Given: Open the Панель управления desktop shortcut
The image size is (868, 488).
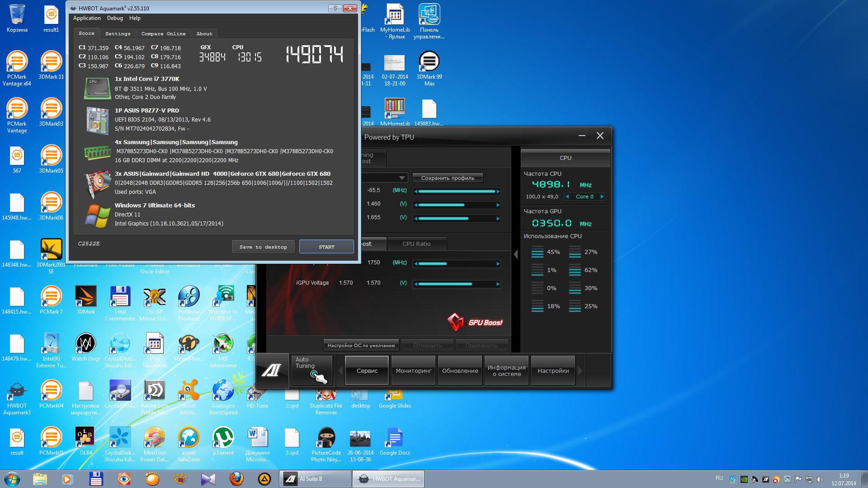Looking at the screenshot, I should coord(429,22).
